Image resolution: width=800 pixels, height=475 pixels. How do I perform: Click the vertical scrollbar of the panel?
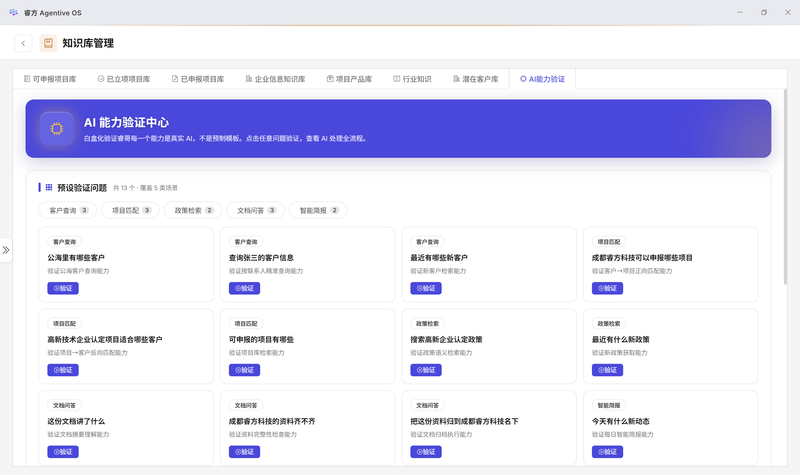pyautogui.click(x=785, y=187)
